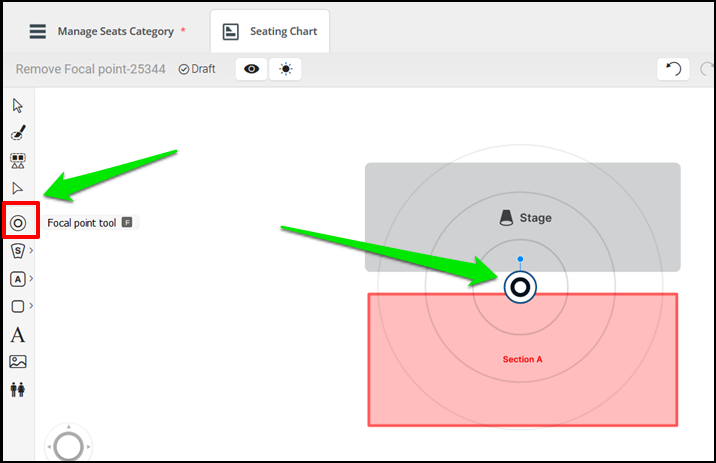The image size is (716, 463).
Task: Select the restroom icons tool
Action: tap(18, 389)
